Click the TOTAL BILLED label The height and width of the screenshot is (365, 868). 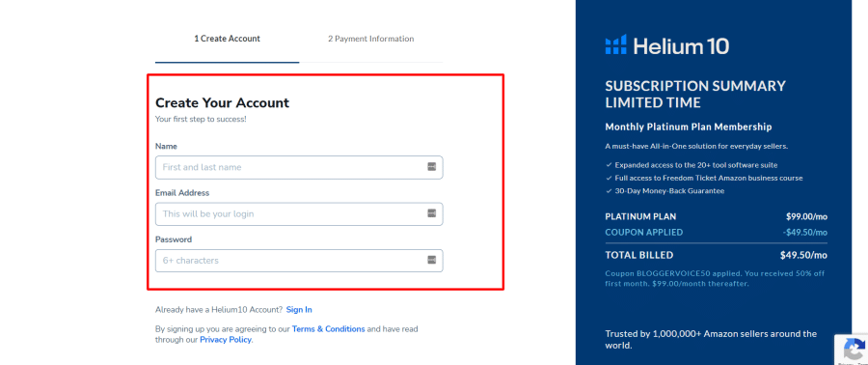[x=639, y=255]
